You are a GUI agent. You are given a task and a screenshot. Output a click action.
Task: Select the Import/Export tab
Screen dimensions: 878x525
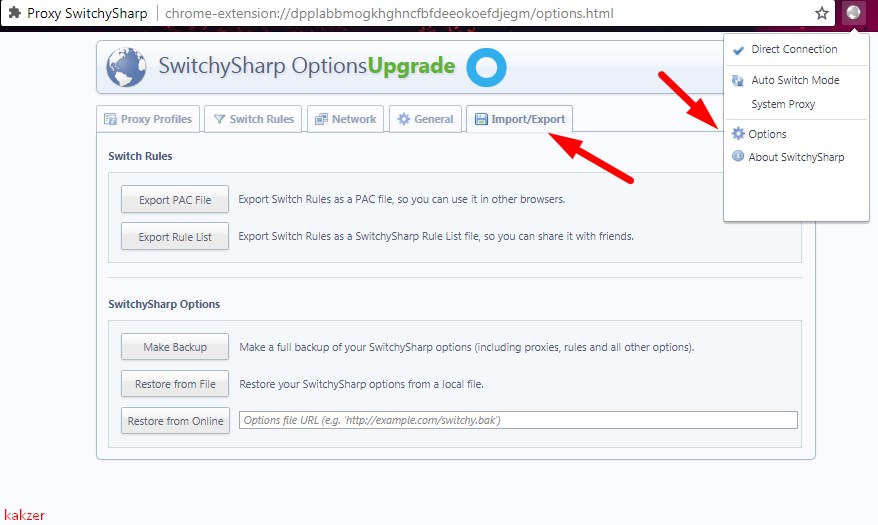click(x=520, y=119)
